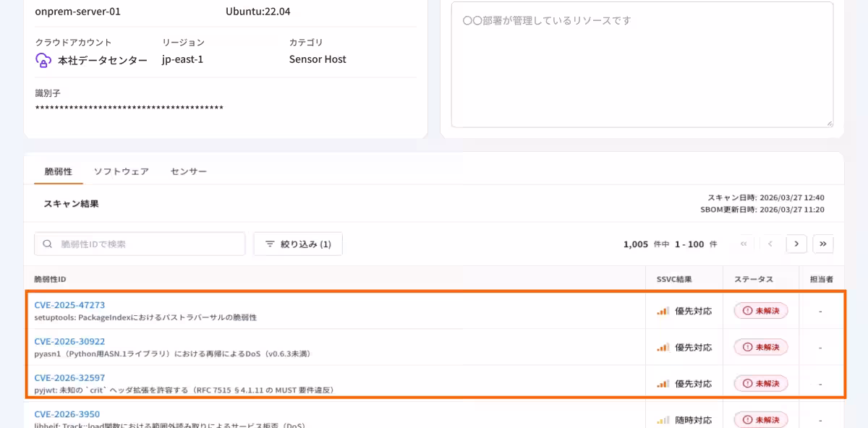Click the 未解決 status badge for CVE-2025-47273
Viewport: 868px width, 428px height.
coord(761,310)
